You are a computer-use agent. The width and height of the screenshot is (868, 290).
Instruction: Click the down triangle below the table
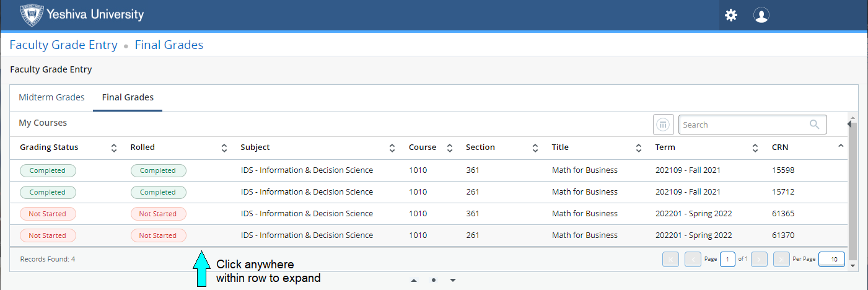(453, 281)
